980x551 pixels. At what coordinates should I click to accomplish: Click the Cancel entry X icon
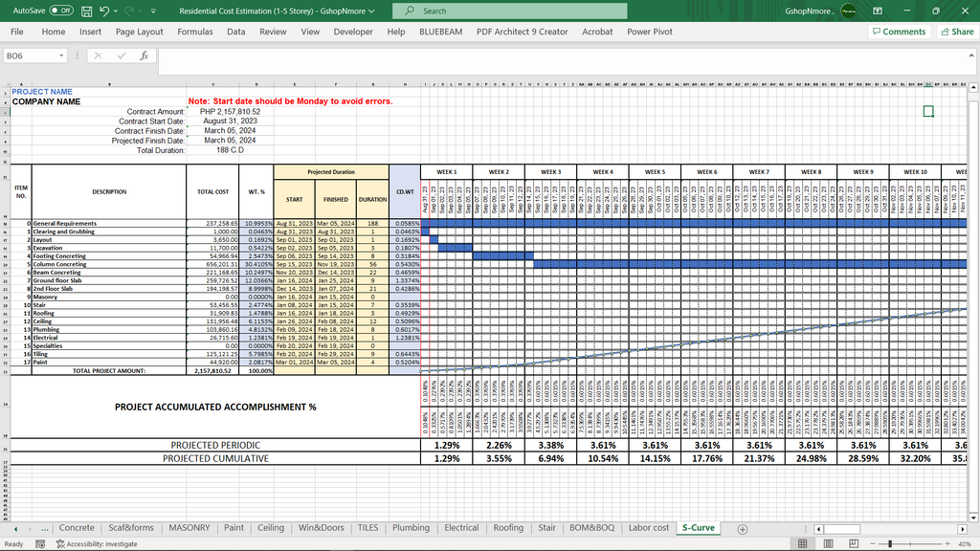click(x=99, y=55)
